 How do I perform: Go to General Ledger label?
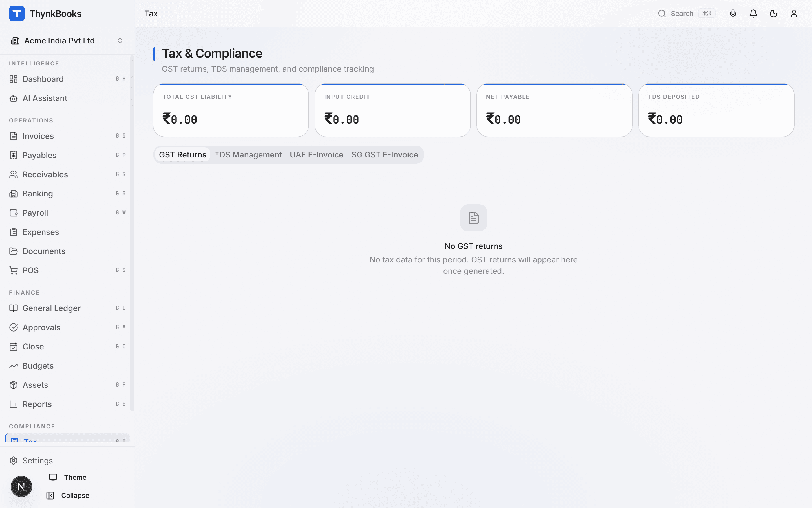[x=51, y=308]
